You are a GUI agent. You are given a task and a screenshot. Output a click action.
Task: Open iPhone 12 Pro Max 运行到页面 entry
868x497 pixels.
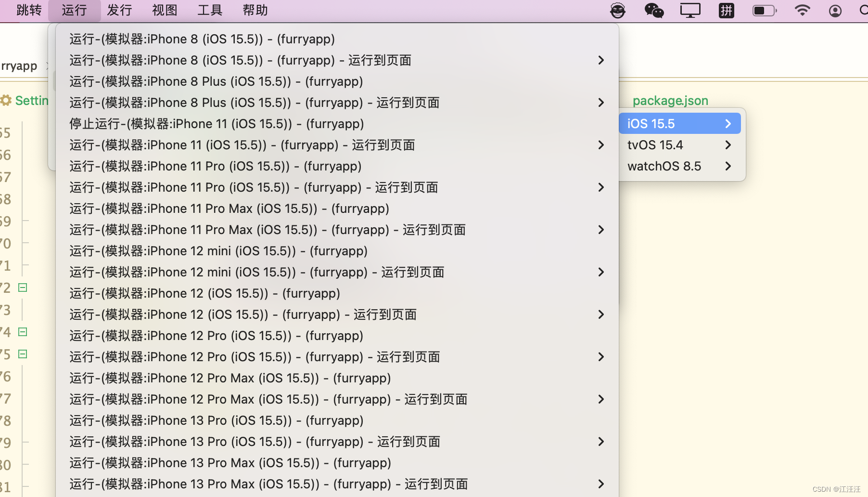[337, 399]
